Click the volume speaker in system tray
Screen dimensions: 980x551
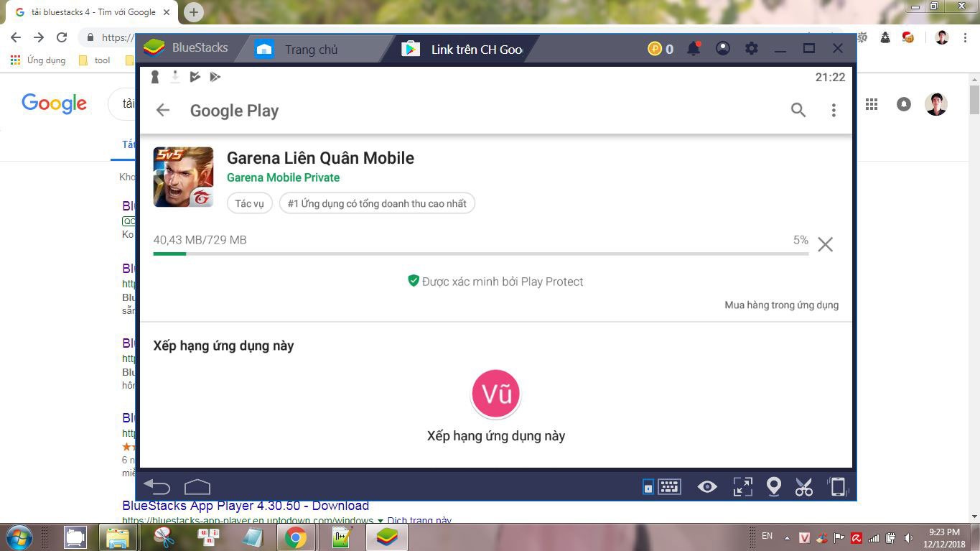pos(908,537)
